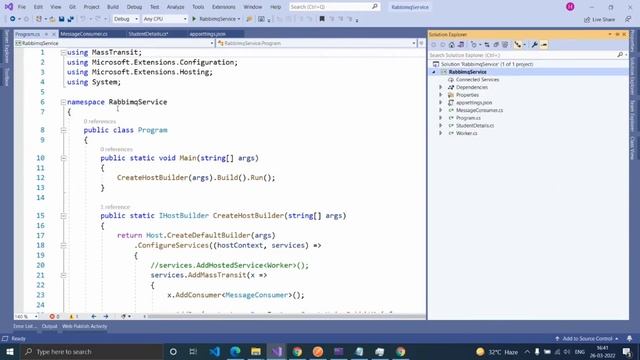Click the Windows Start button

pyautogui.click(x=10, y=351)
